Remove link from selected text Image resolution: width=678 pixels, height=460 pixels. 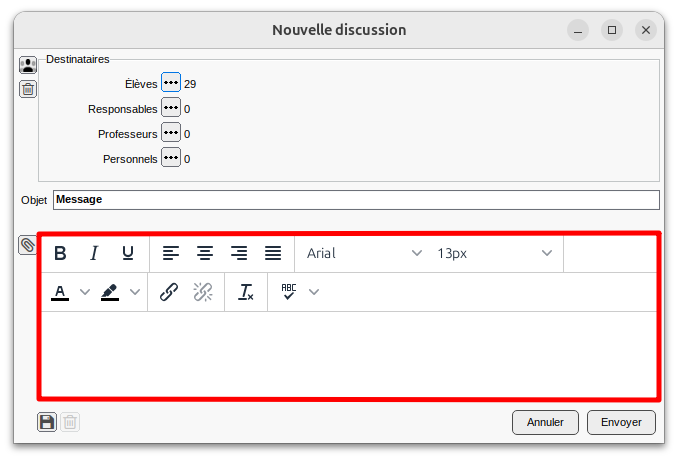click(203, 292)
